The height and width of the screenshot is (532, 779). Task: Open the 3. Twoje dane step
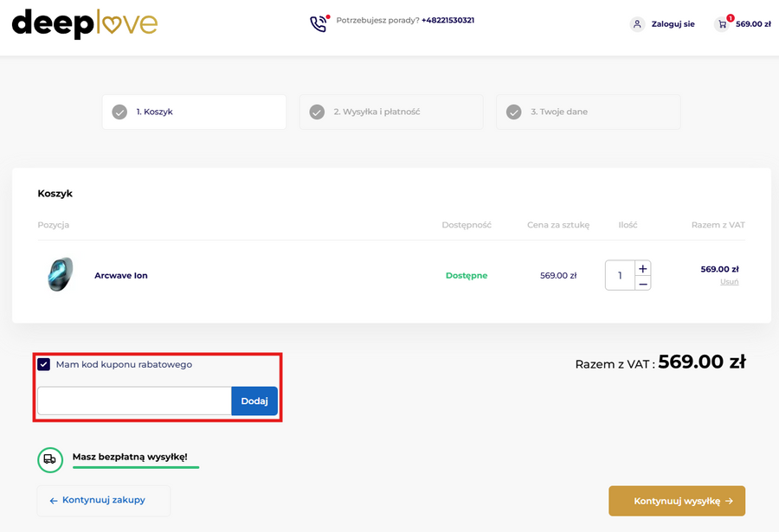[589, 112]
